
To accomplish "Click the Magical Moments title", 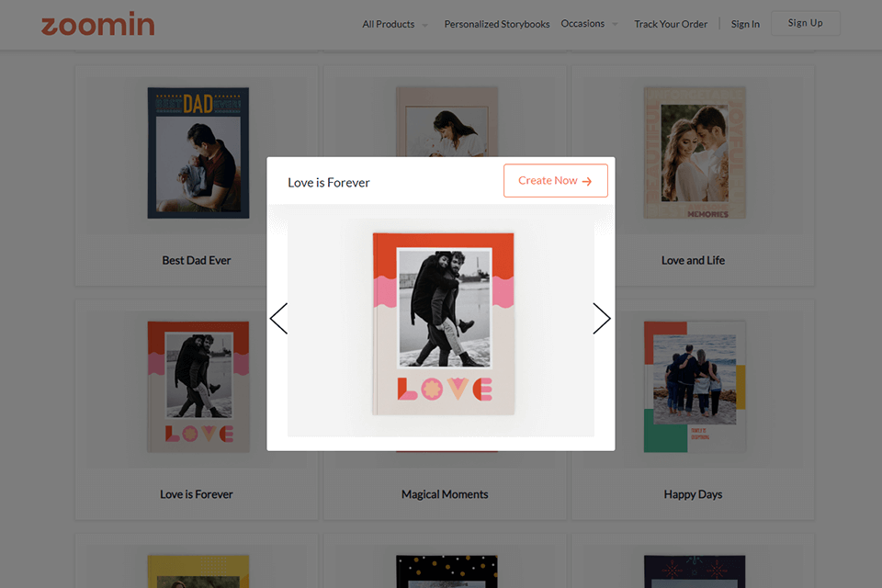I will pos(445,494).
